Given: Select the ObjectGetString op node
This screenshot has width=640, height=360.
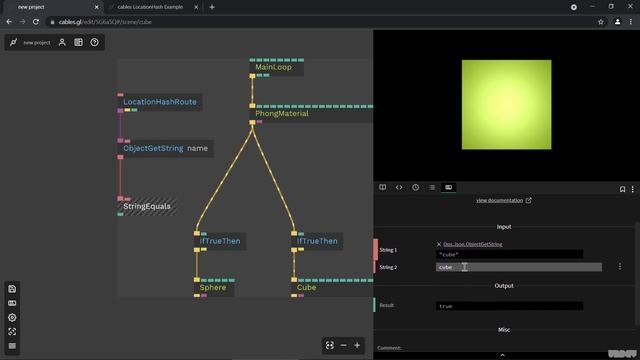Looking at the screenshot, I should (165, 149).
